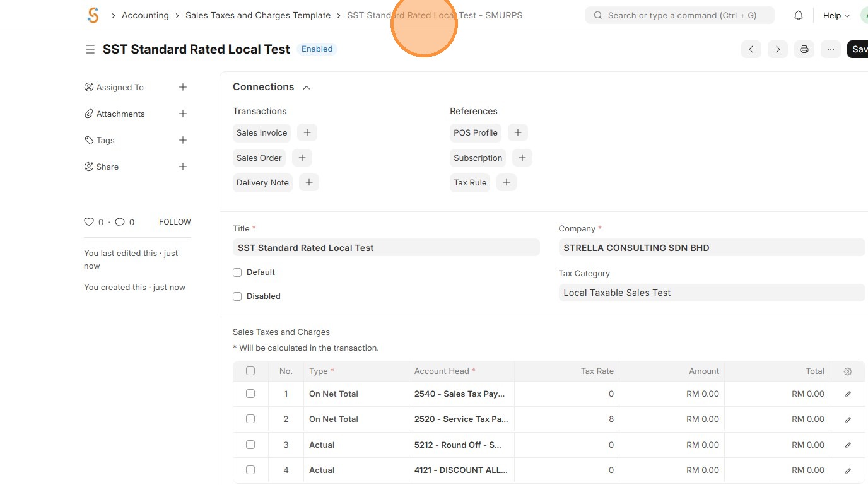
Task: Tick the Disabled checkbox
Action: [237, 296]
